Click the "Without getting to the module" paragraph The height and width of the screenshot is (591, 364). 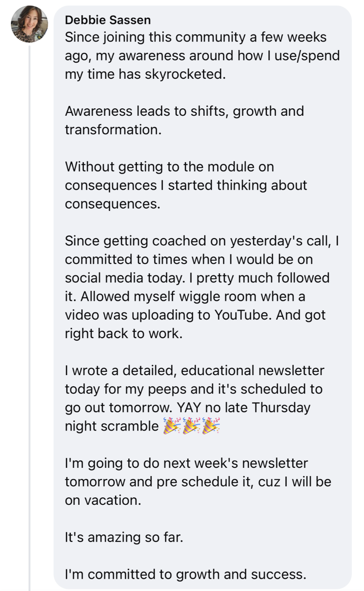(x=185, y=185)
